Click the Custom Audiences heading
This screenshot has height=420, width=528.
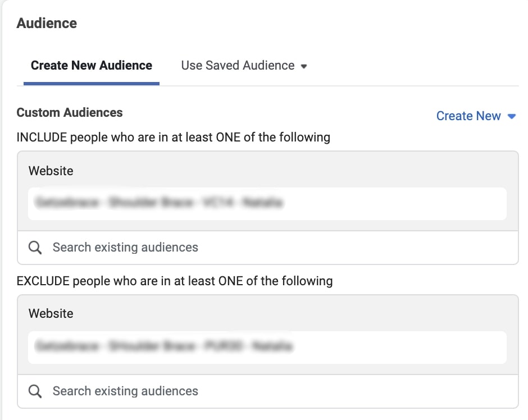click(70, 113)
